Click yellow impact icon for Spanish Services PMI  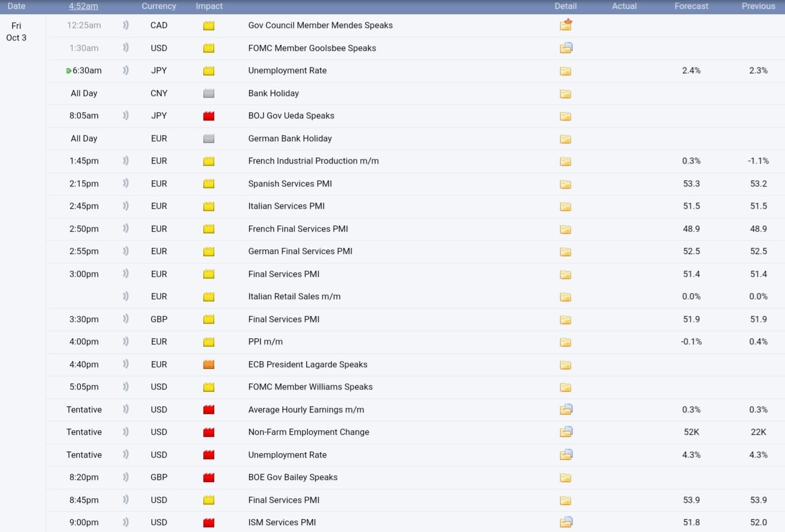pyautogui.click(x=208, y=184)
